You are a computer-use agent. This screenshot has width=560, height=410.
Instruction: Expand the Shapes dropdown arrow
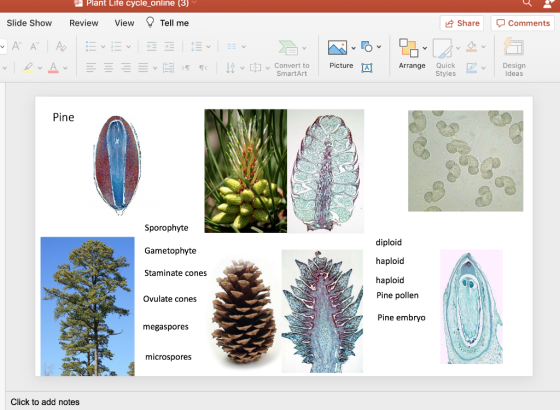click(379, 47)
